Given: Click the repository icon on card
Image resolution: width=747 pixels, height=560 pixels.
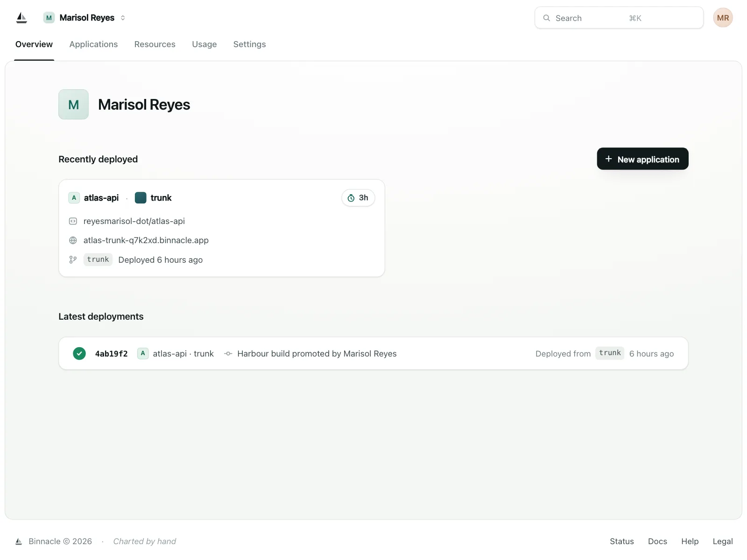Looking at the screenshot, I should pos(73,221).
